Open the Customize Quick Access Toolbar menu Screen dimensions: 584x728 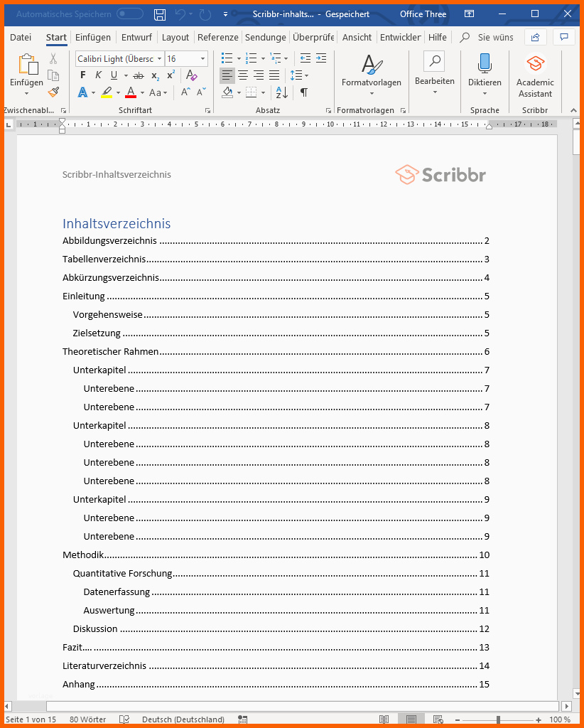tap(225, 14)
